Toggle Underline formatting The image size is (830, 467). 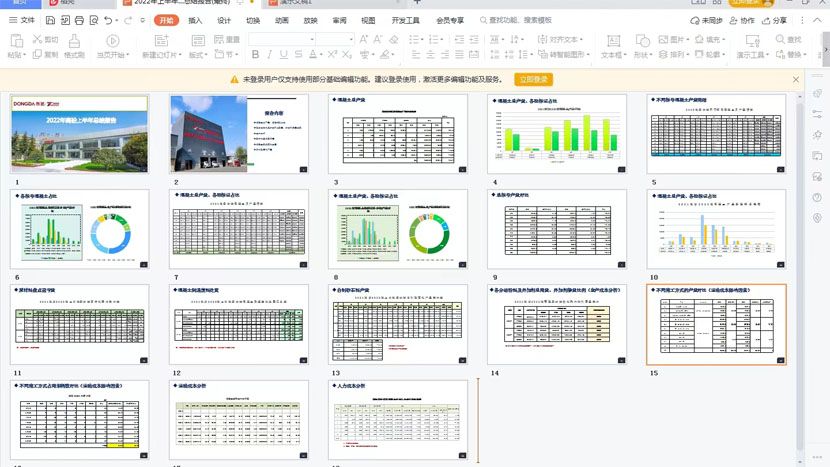point(284,55)
